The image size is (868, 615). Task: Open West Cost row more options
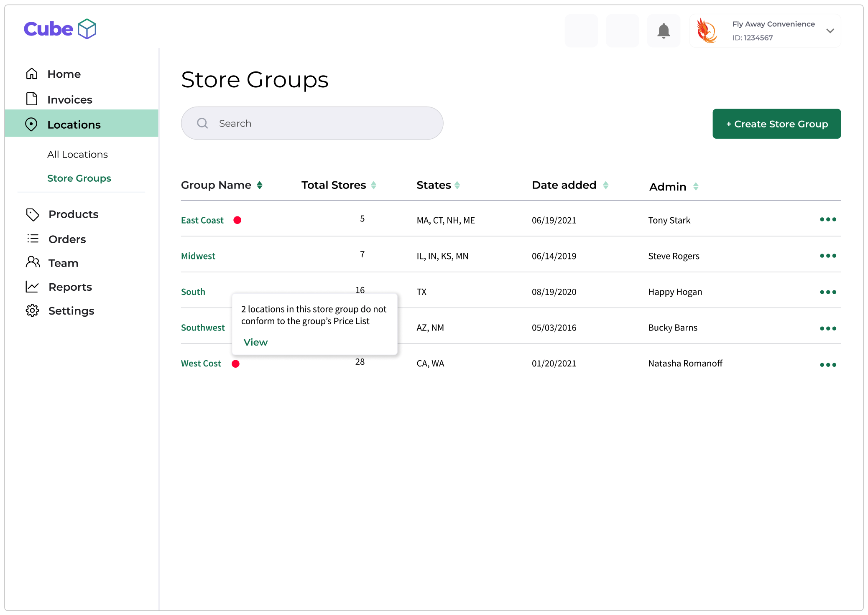[828, 365]
